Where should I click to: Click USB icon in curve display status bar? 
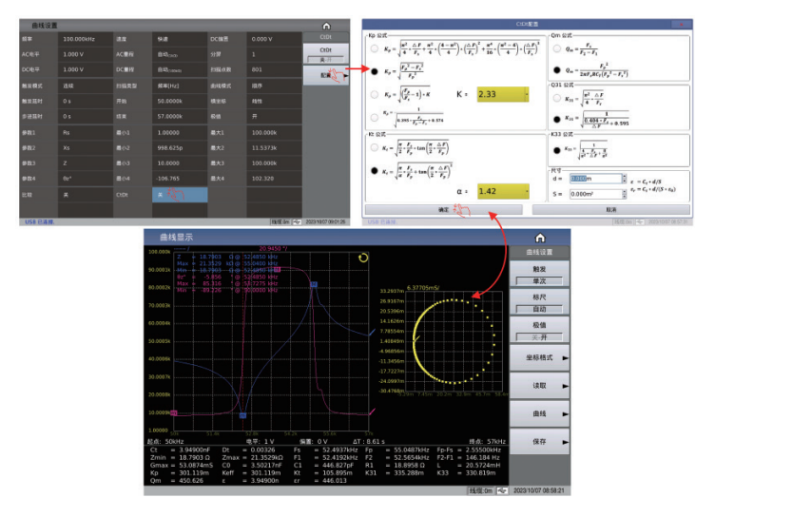tap(501, 490)
